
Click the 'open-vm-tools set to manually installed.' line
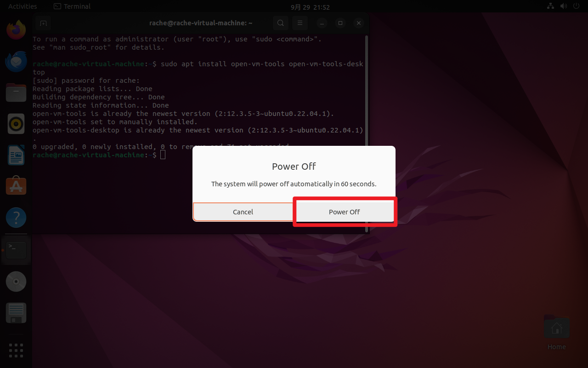[115, 122]
